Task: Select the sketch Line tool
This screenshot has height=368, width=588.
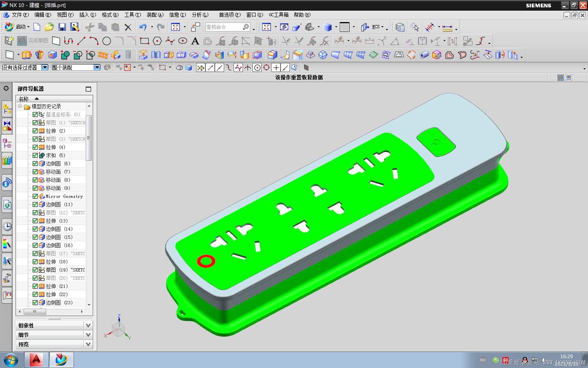Action: click(x=81, y=41)
